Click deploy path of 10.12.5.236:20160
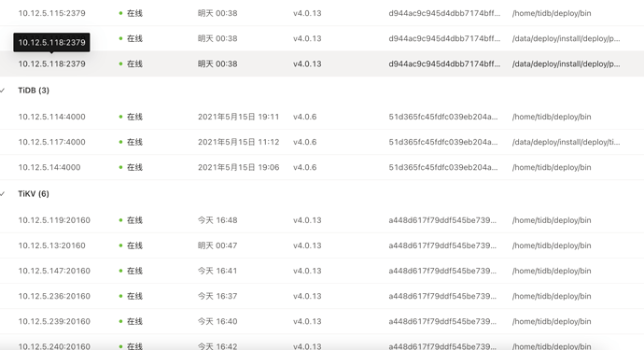 click(552, 296)
